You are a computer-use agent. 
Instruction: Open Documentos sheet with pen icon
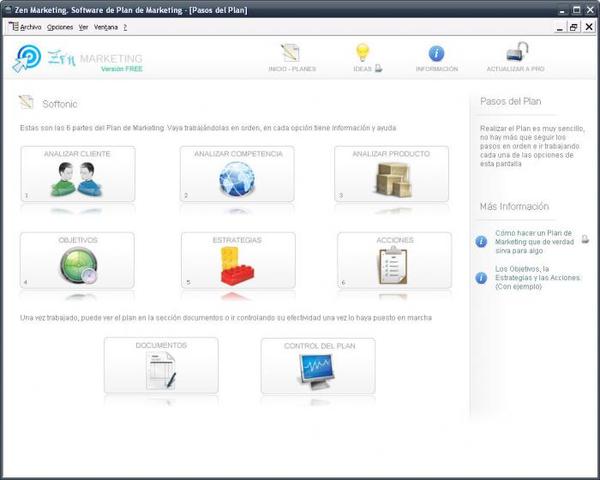pos(161,371)
